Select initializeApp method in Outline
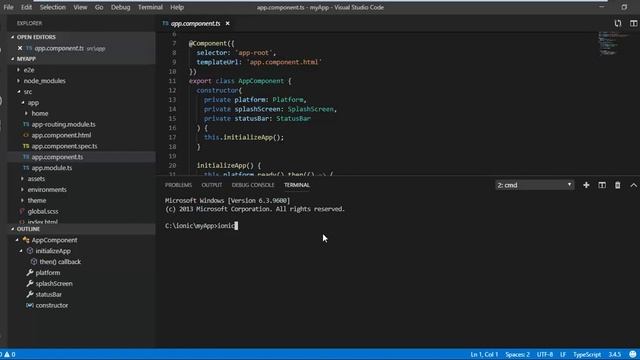 53,251
